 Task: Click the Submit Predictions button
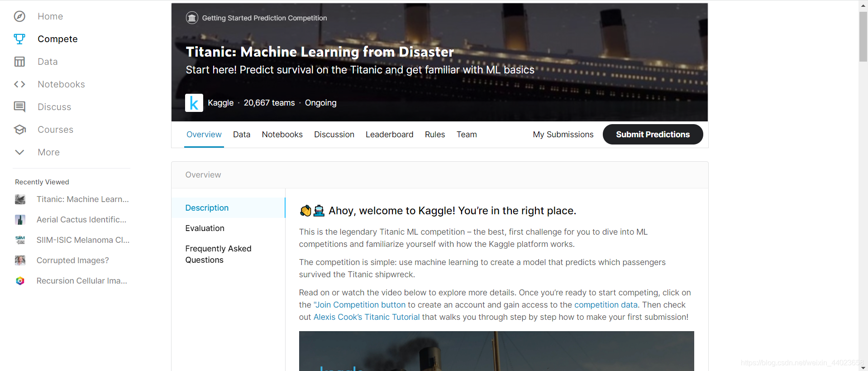653,135
